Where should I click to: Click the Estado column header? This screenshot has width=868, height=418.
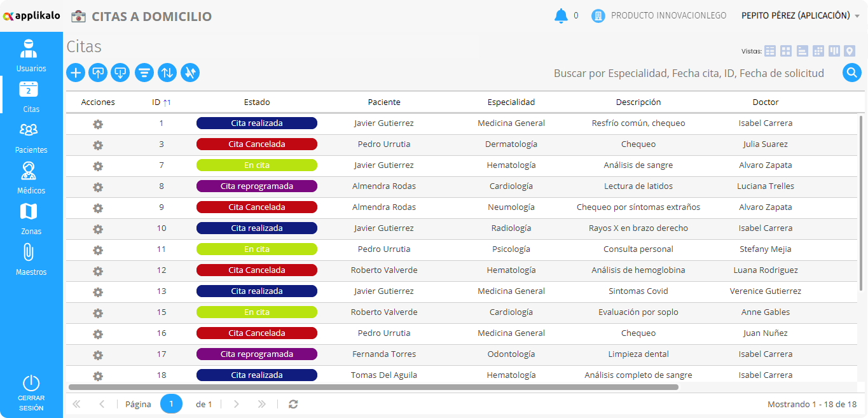pyautogui.click(x=257, y=102)
